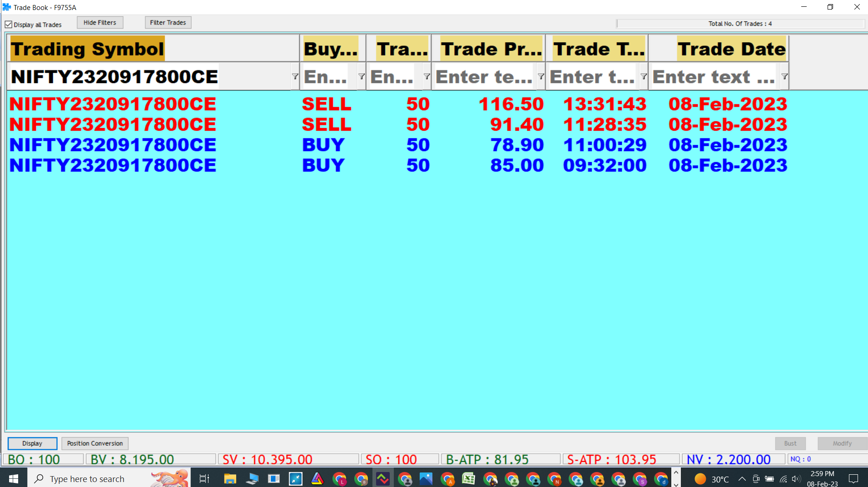The image size is (868, 487).
Task: Open the Trading Symbol filter dropdown icon
Action: click(x=295, y=77)
